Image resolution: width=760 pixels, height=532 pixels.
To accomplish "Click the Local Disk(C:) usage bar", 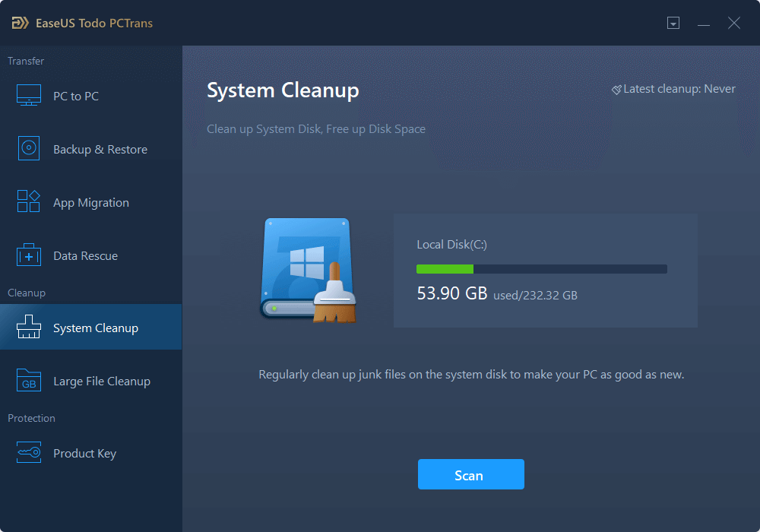I will 542,269.
